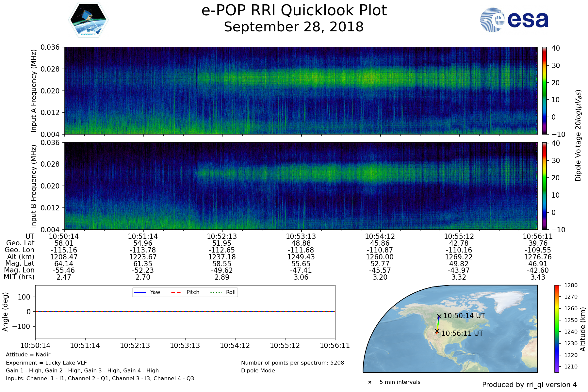Click the Input A dipole voltage colorbar
Screen dimensions: 588x392
point(545,90)
